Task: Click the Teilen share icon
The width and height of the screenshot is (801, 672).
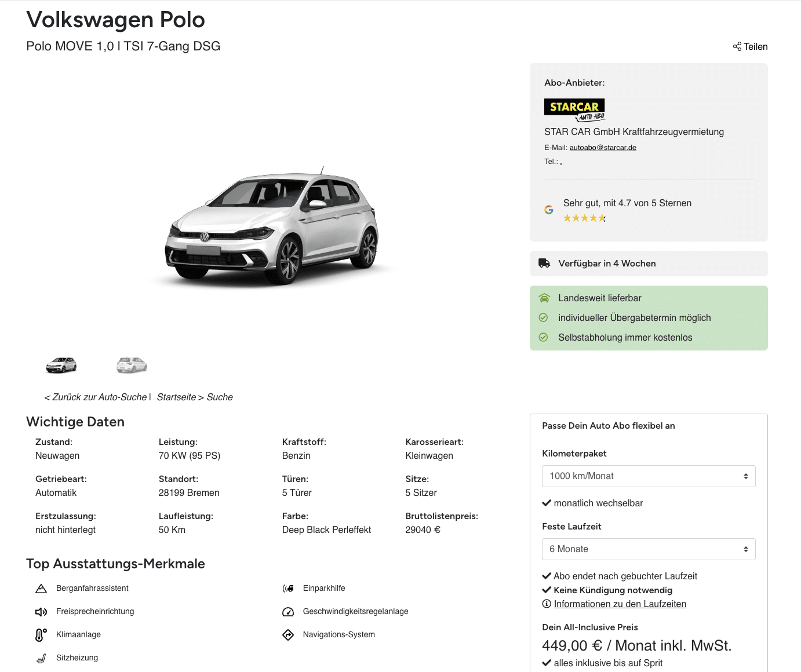Action: [x=737, y=46]
